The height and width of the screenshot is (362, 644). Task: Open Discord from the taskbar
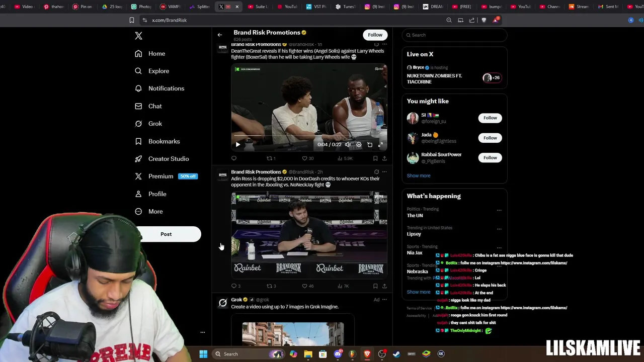(338, 354)
